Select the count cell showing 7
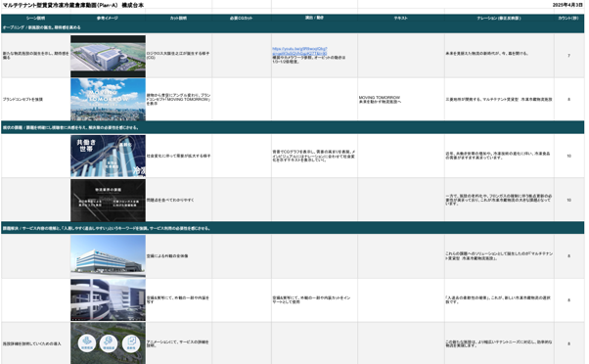This screenshot has width=589, height=364. click(x=568, y=56)
